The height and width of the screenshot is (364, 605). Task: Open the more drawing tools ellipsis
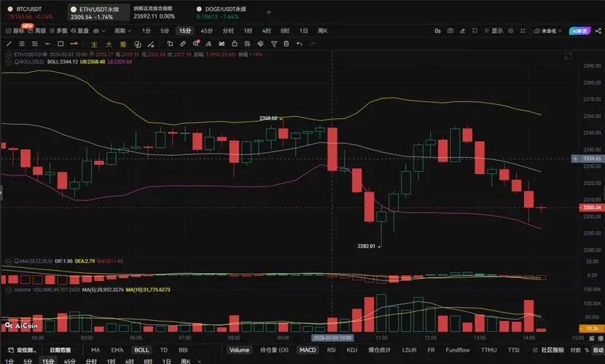click(74, 44)
